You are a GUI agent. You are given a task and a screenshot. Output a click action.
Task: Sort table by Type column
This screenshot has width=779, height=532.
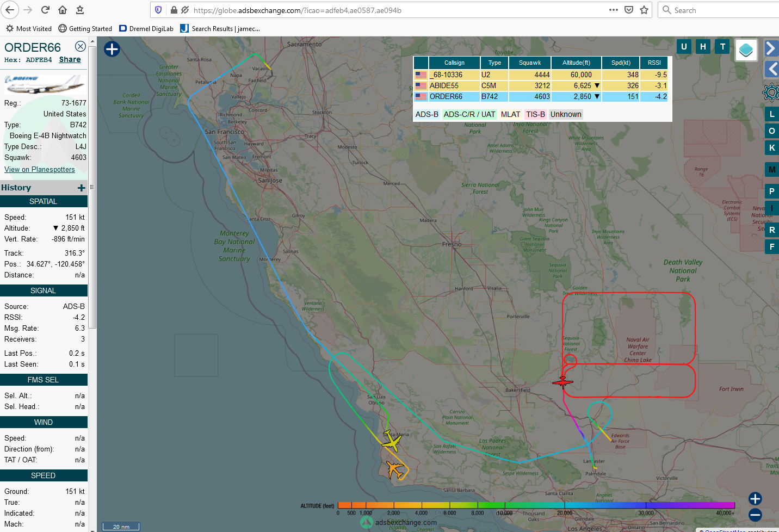(494, 63)
